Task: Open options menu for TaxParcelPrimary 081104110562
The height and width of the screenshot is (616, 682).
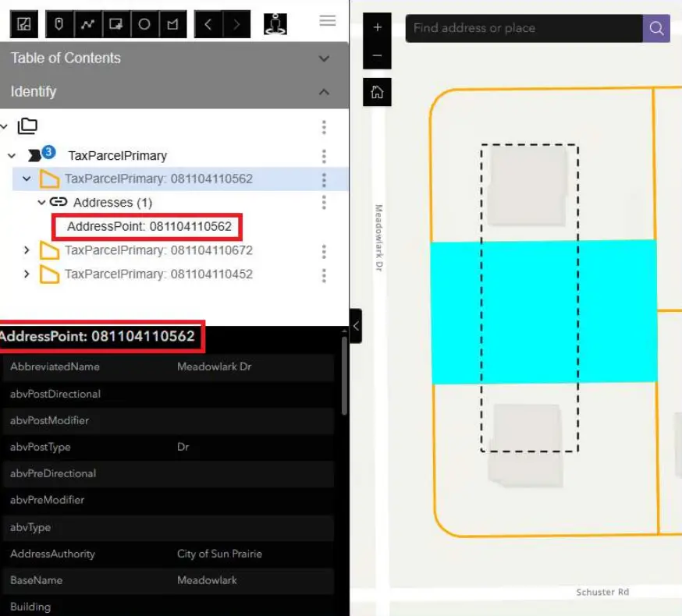Action: (x=324, y=179)
